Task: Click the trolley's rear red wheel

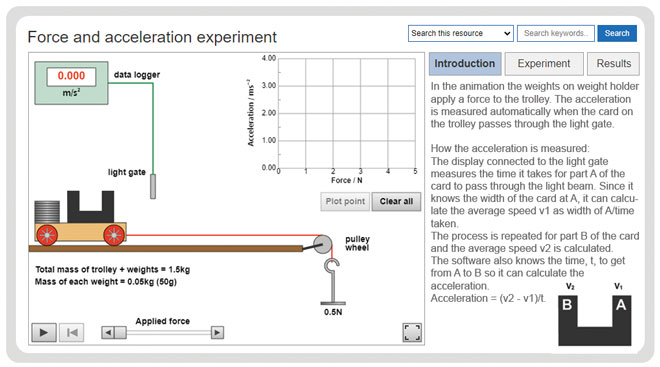Action: pos(47,235)
